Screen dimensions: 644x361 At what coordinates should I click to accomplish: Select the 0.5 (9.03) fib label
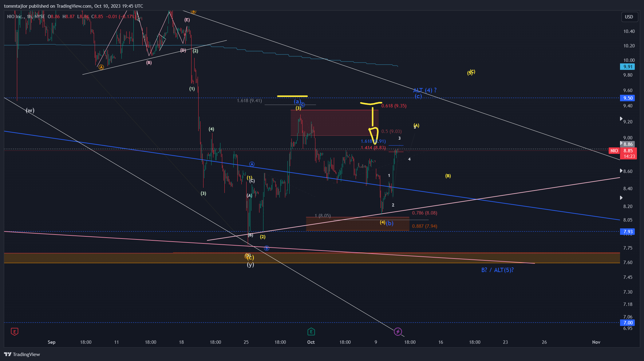coord(391,131)
